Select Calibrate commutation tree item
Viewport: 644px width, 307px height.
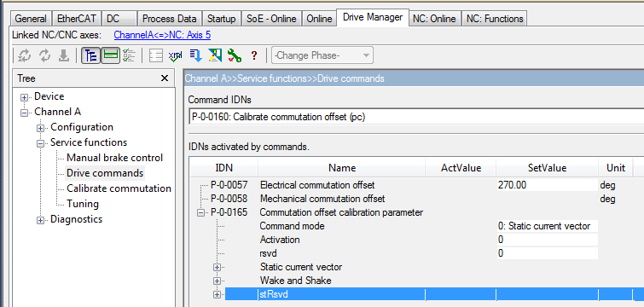point(119,188)
